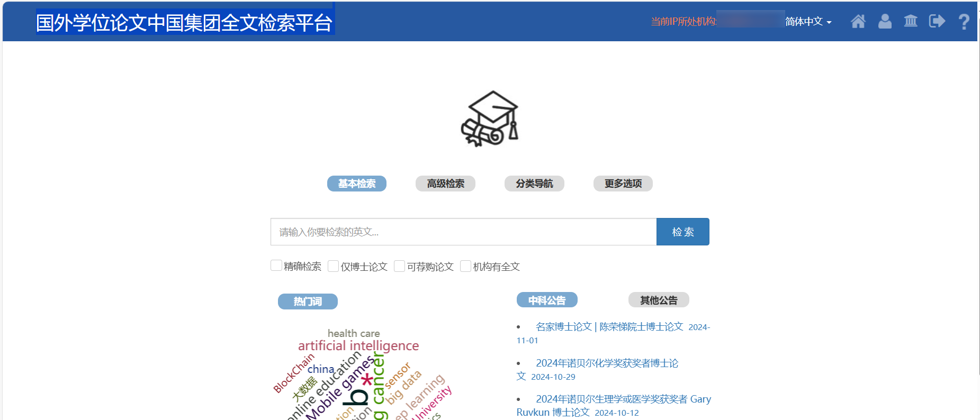Check the 可荐购论文 option
980x420 pixels.
click(400, 266)
